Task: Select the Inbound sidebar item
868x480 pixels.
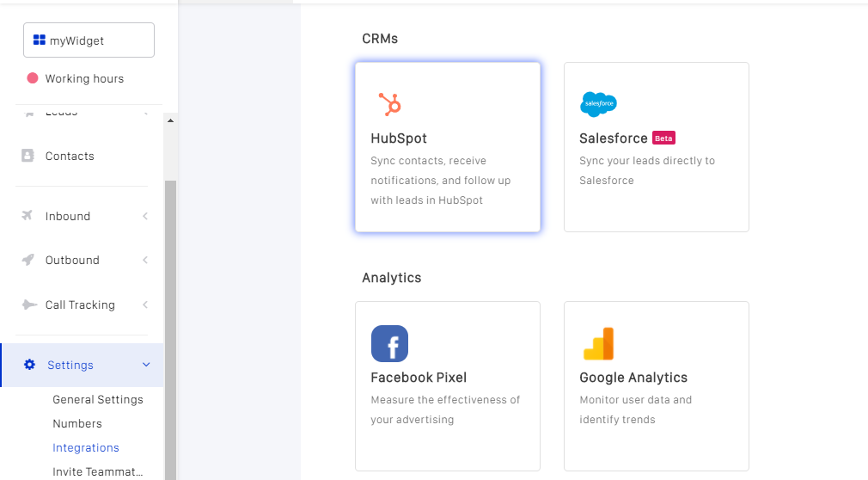Action: [68, 216]
